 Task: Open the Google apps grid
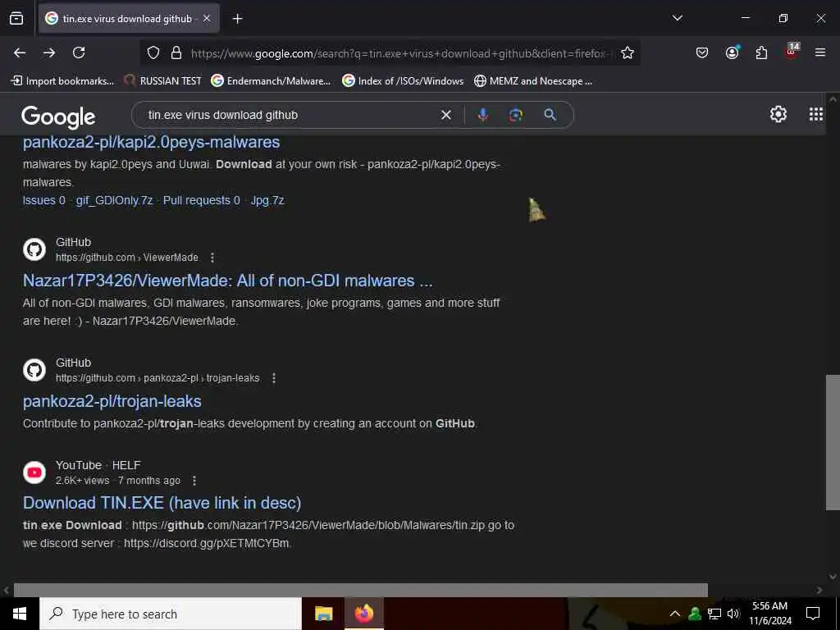coord(816,114)
